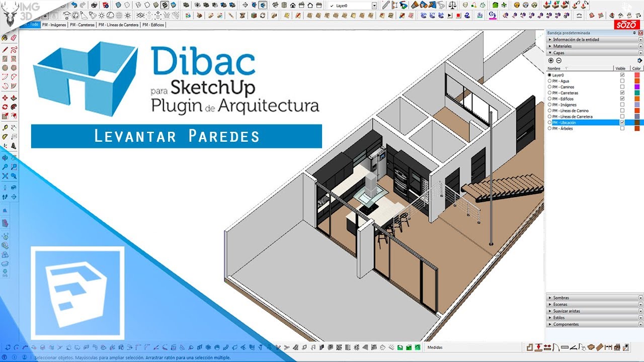Click the Color column header
The width and height of the screenshot is (644, 362).
click(x=636, y=68)
